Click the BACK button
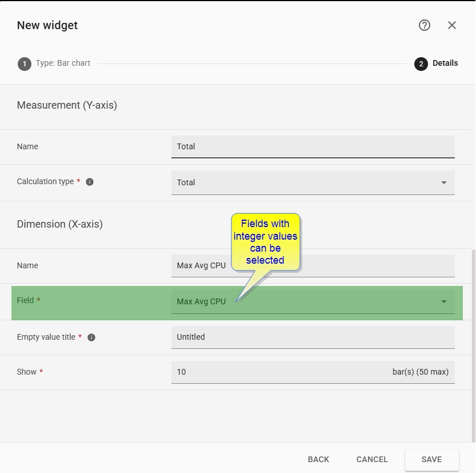 coord(318,459)
